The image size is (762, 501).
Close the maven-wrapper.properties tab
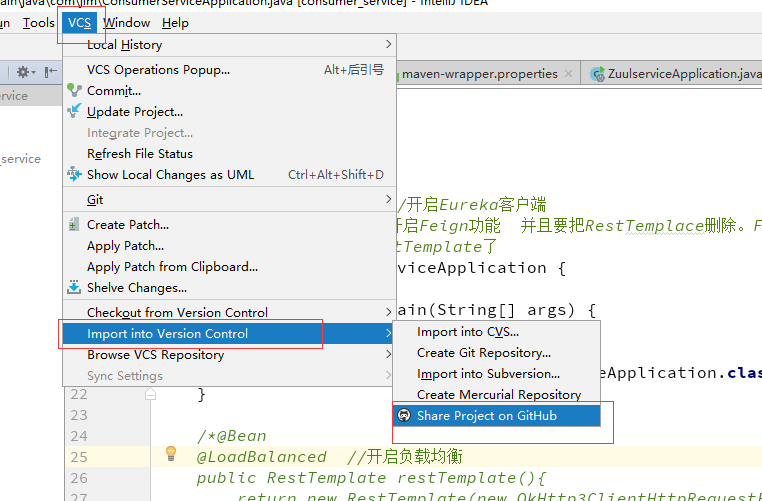[568, 74]
